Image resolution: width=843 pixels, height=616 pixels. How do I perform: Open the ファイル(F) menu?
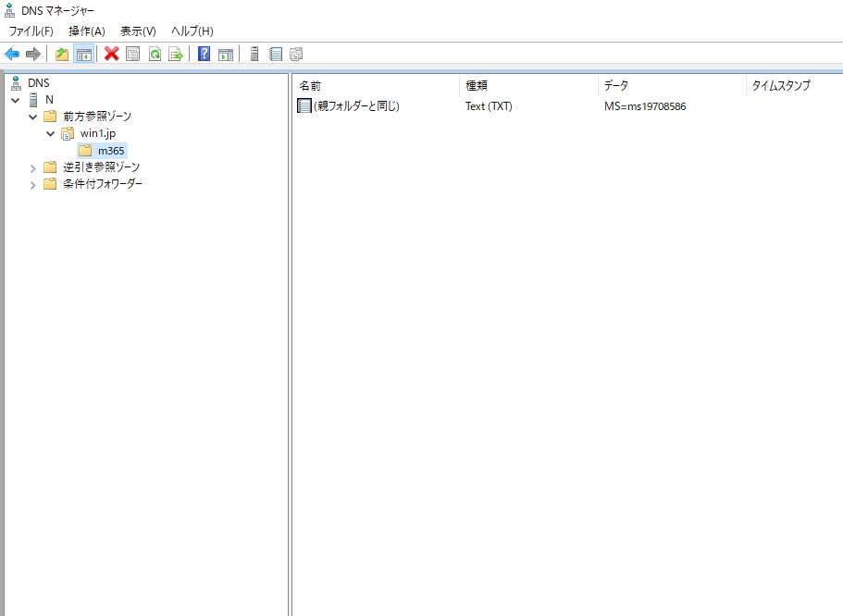31,31
